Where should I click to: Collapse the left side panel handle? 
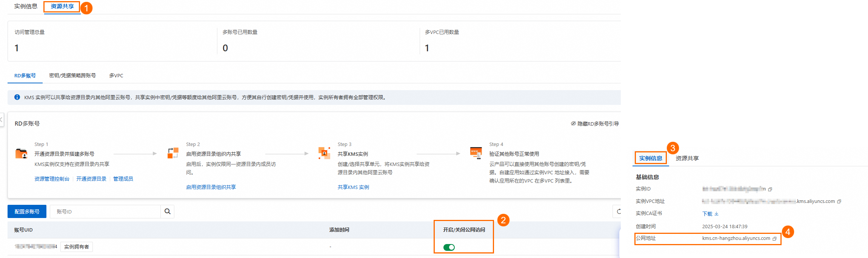2,120
